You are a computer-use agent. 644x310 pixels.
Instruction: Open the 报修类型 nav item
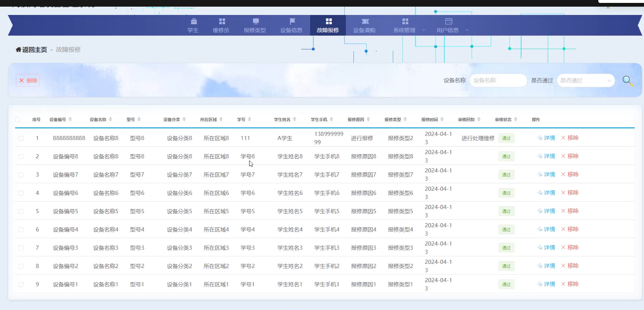255,25
